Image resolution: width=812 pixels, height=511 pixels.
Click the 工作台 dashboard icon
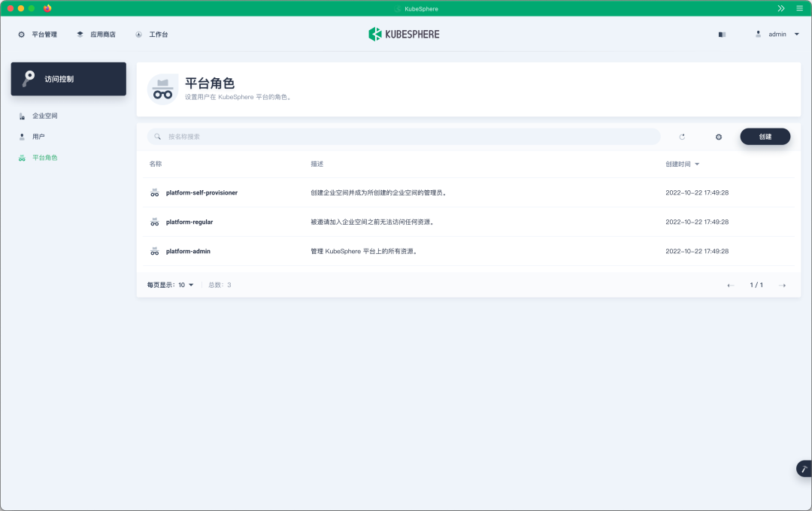click(x=138, y=35)
